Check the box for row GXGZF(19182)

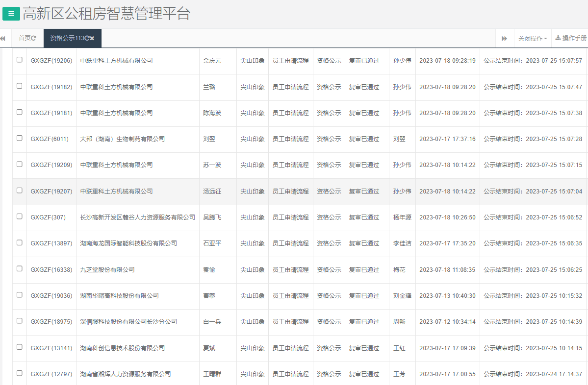coord(20,86)
